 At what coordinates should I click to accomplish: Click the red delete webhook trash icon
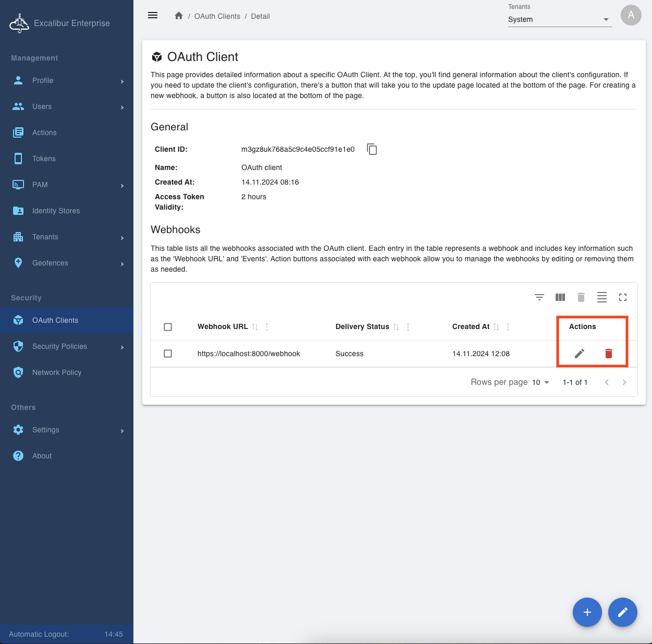(608, 354)
